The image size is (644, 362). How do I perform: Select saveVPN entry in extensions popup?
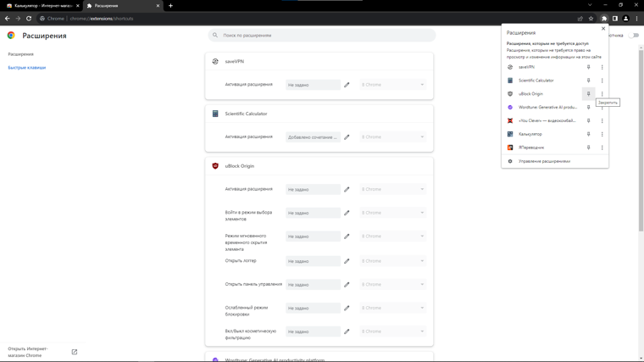[541, 67]
